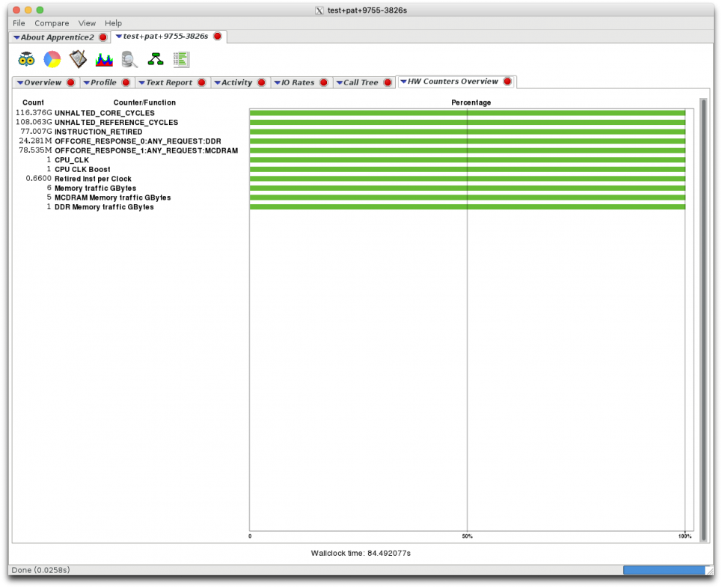Viewport: 722px width, 588px height.
Task: Close the About Apprentice2 tab via red button
Action: click(103, 37)
